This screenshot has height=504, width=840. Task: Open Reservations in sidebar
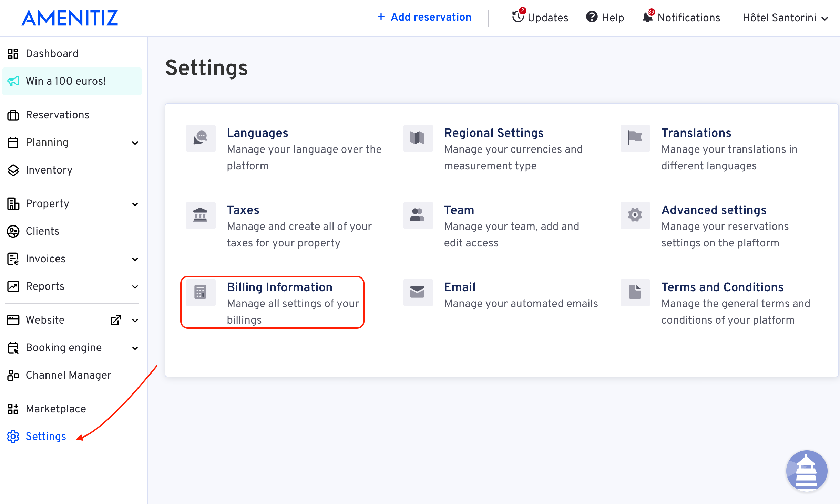click(x=58, y=115)
